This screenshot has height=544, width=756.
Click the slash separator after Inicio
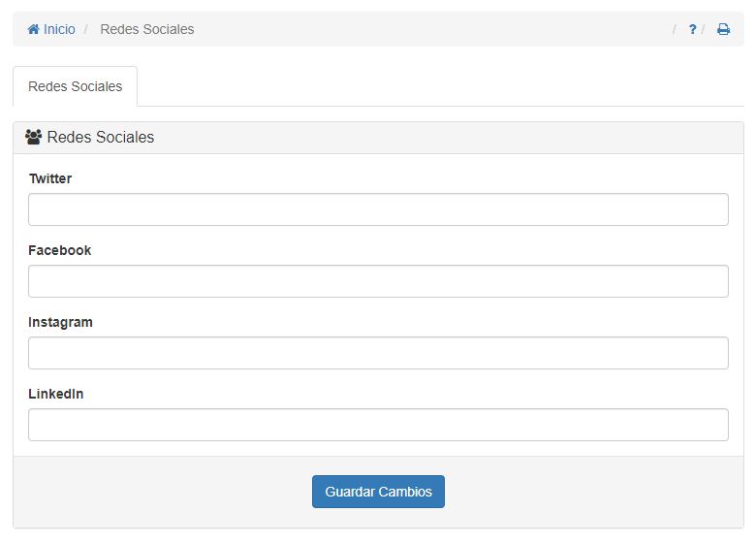85,30
